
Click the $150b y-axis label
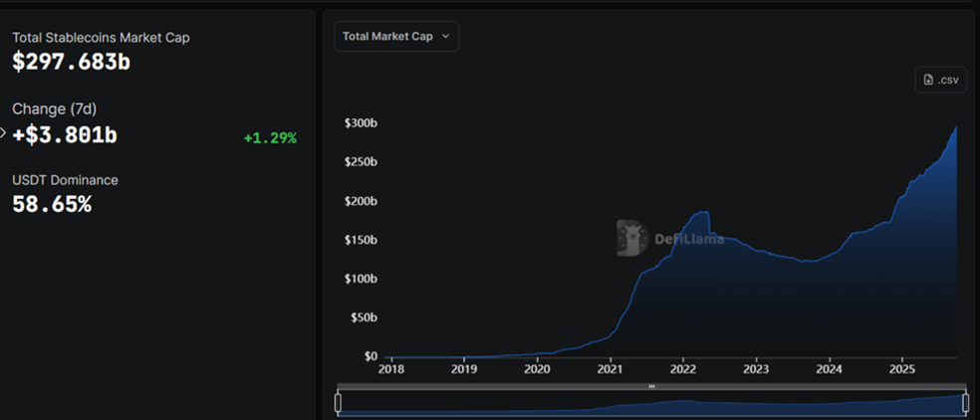pos(360,240)
